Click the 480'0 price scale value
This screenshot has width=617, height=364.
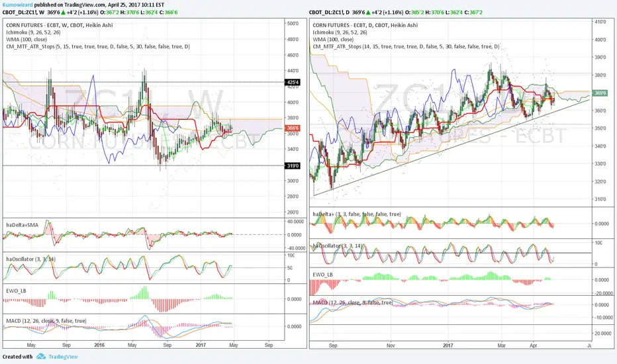pyautogui.click(x=293, y=39)
